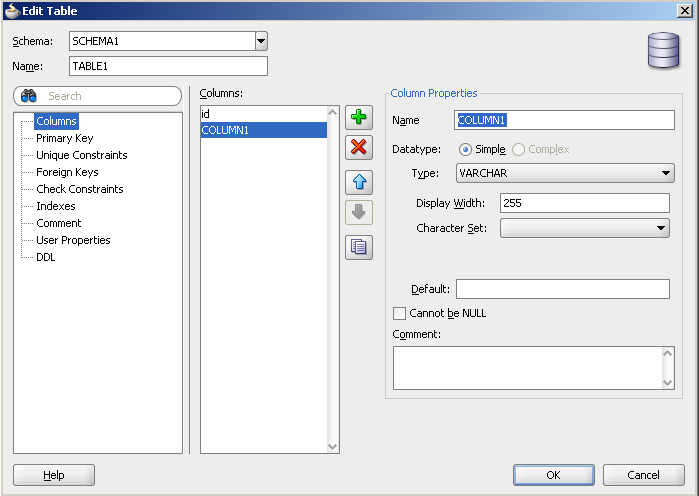The height and width of the screenshot is (496, 699).
Task: Open the Schema dropdown
Action: (261, 41)
